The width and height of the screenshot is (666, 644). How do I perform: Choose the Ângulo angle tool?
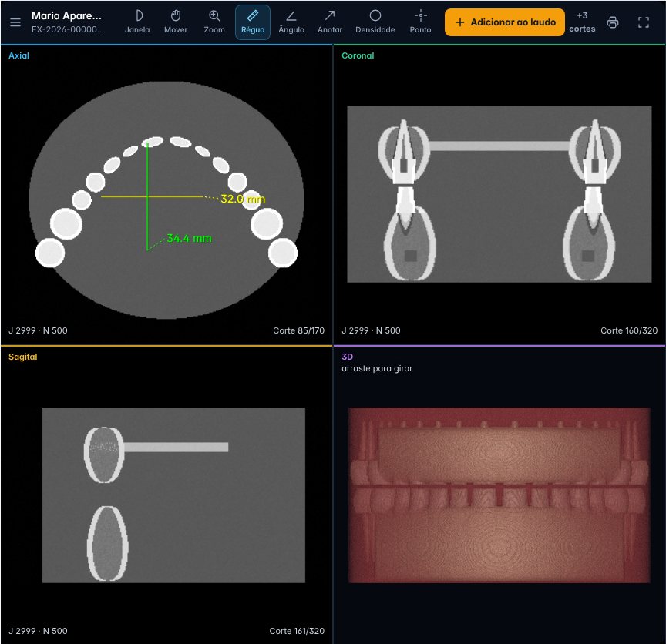point(291,22)
